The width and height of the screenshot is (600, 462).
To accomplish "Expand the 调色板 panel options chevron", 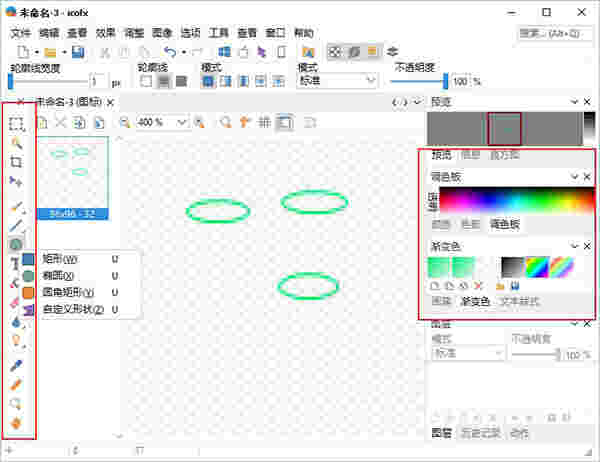I will pyautogui.click(x=574, y=176).
